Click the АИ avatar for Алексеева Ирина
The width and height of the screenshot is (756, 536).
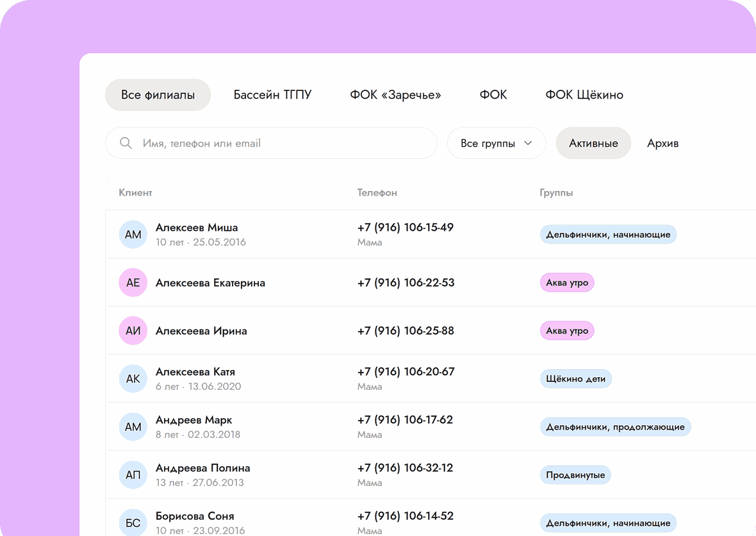(133, 330)
